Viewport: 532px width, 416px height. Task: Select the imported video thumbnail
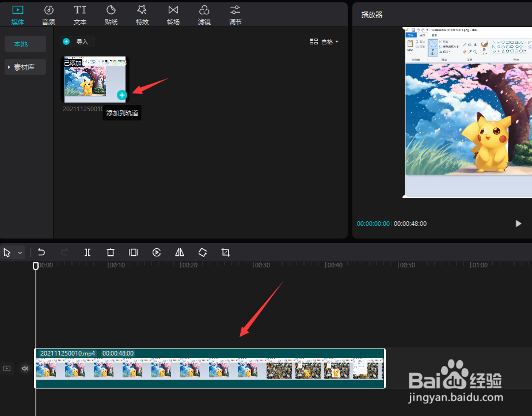pyautogui.click(x=95, y=80)
